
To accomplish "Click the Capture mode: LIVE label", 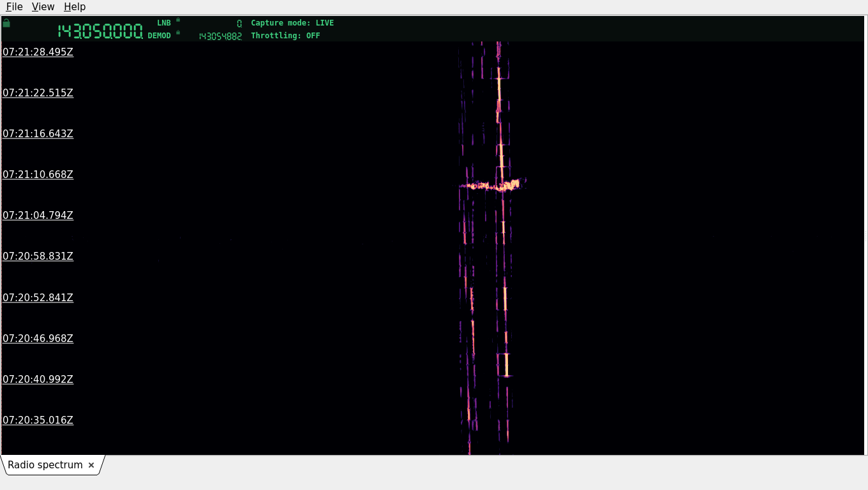I will 292,23.
